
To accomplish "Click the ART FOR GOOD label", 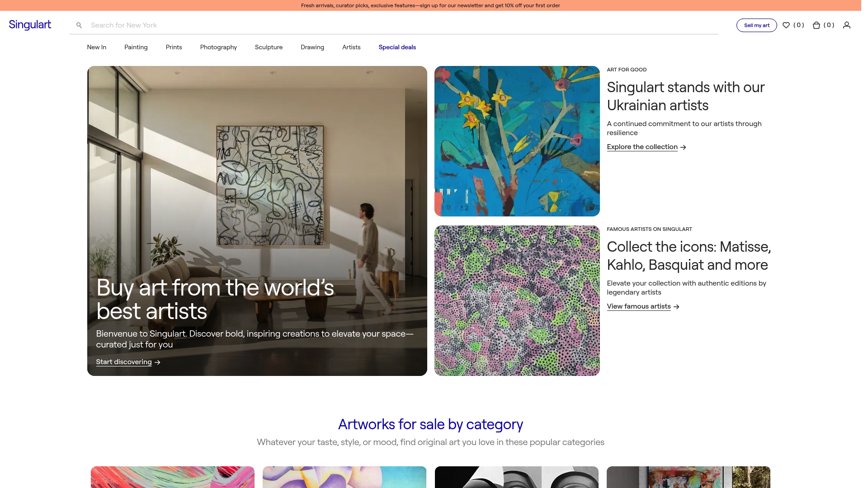I will pos(627,70).
